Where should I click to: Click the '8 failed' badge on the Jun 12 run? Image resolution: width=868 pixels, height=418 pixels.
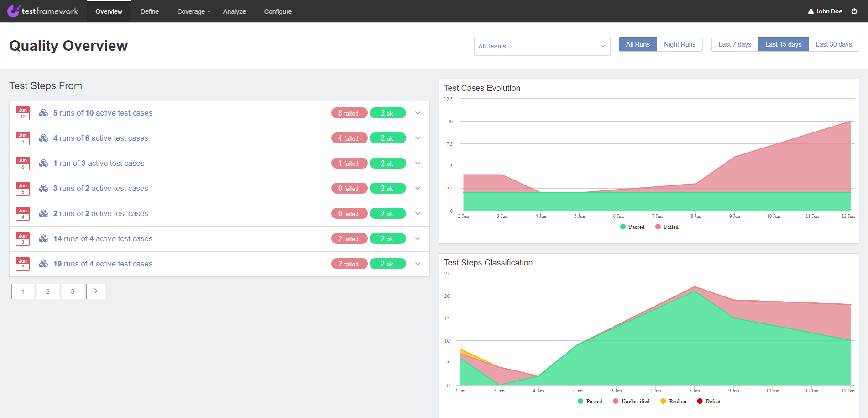(349, 113)
